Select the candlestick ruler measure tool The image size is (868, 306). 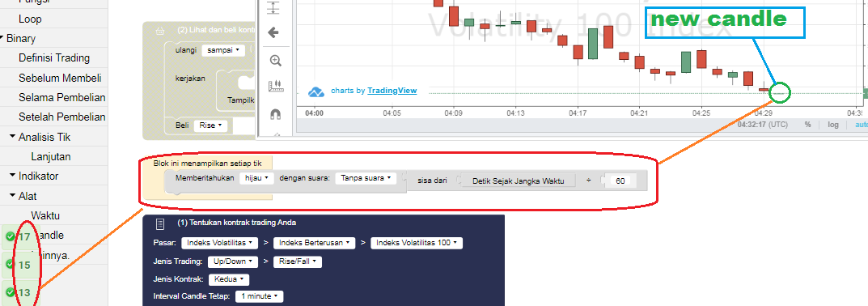point(275,86)
